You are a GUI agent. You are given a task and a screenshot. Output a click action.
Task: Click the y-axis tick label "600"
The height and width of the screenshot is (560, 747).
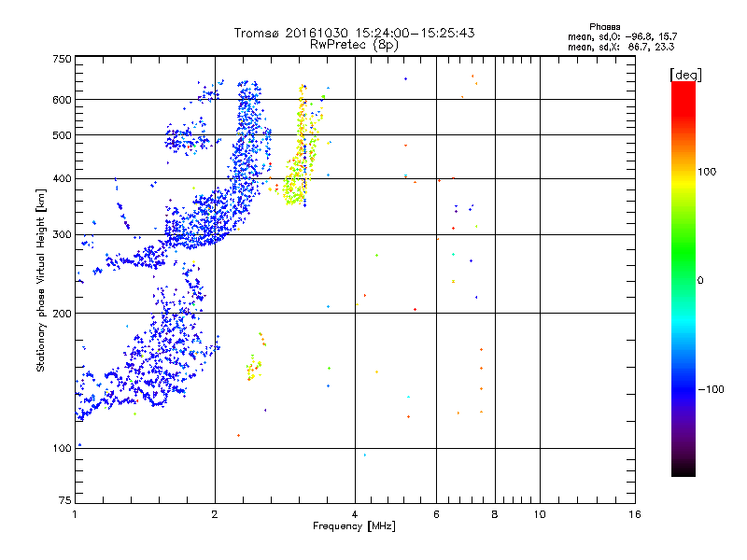pyautogui.click(x=62, y=100)
